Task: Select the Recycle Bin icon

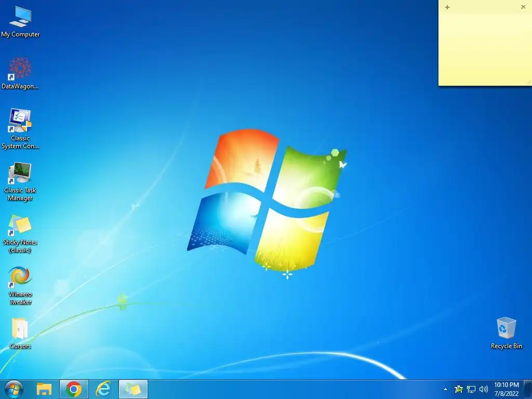Action: 506,333
